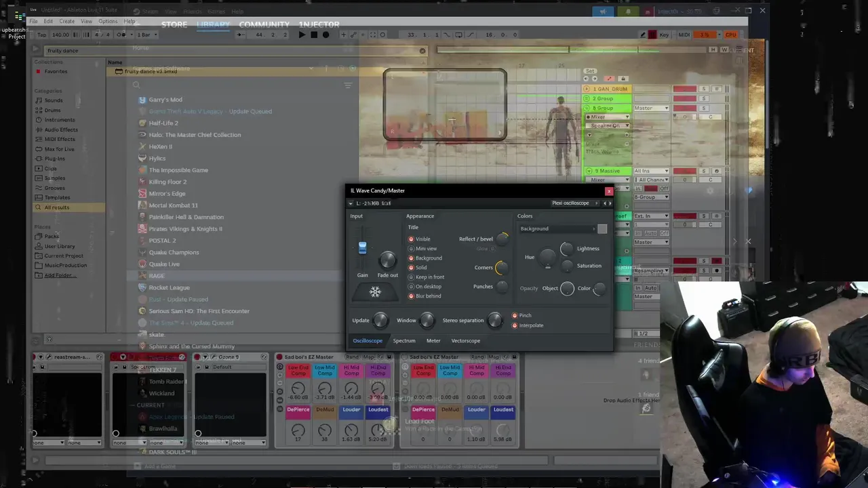868x488 pixels.
Task: Adjust the Gain slider in Wave Candy
Action: tap(362, 249)
